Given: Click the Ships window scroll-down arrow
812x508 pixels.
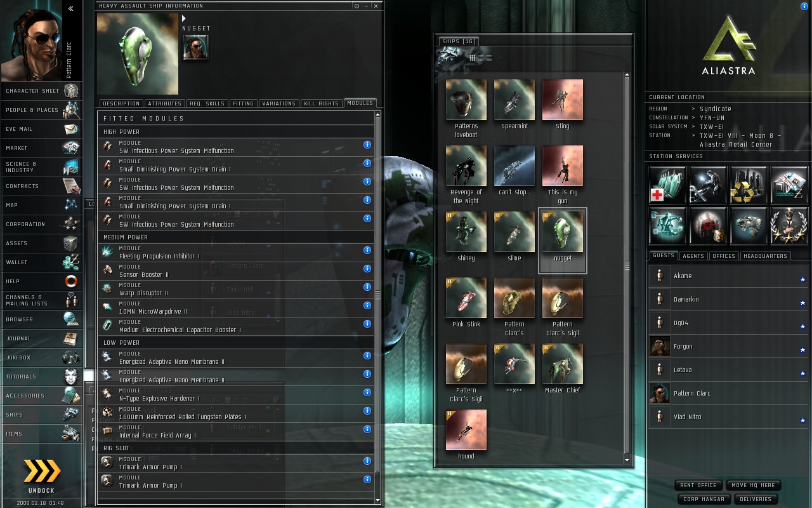Looking at the screenshot, I should 627,460.
